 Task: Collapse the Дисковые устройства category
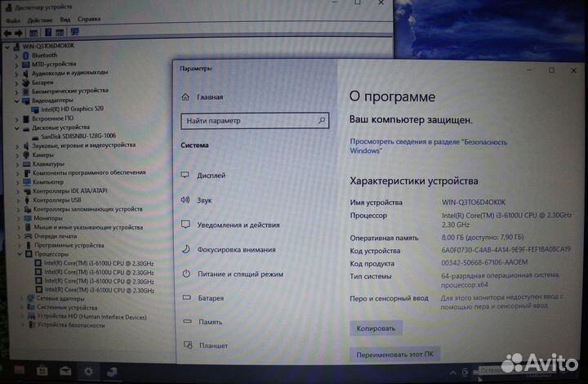tap(17, 128)
